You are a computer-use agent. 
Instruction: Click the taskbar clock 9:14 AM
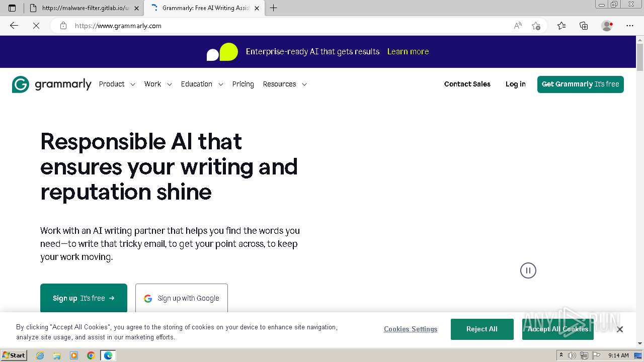(x=618, y=355)
